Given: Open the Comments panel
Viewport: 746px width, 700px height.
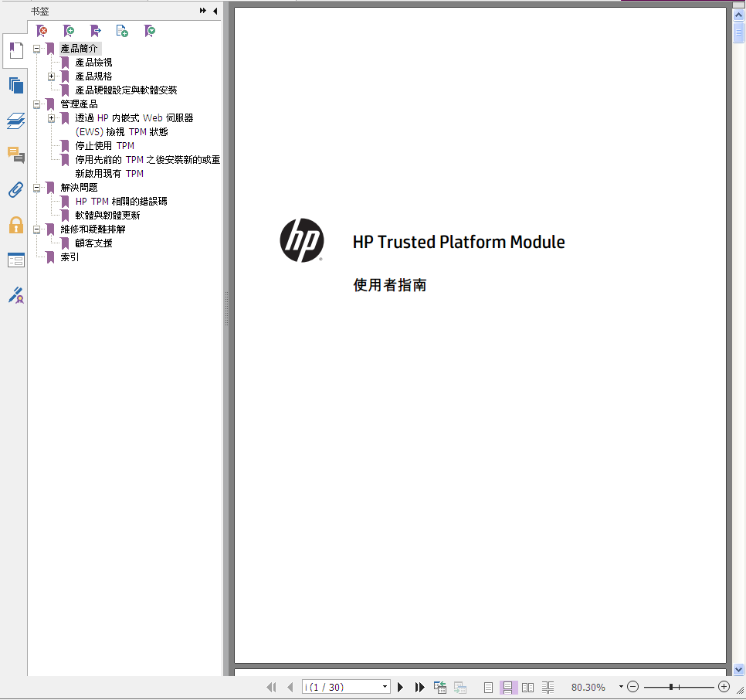Looking at the screenshot, I should coord(15,155).
